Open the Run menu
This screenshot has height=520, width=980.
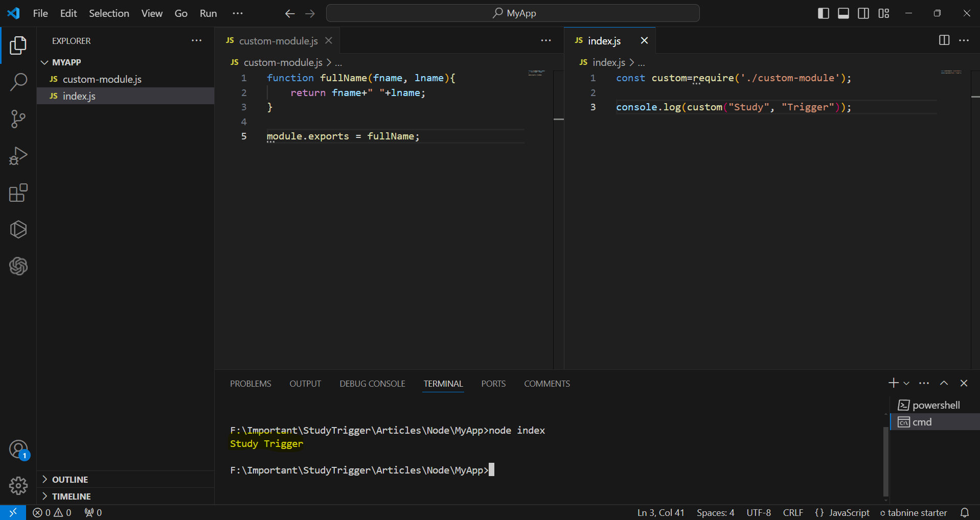[208, 13]
